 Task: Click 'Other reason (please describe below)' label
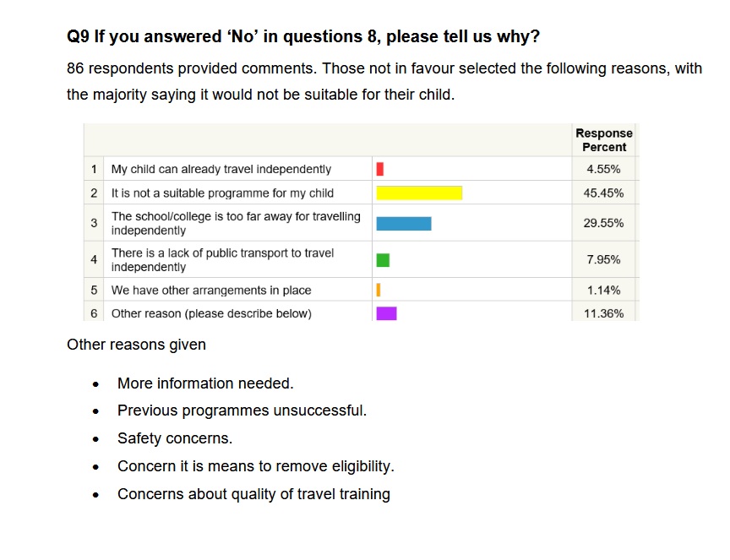coord(211,313)
